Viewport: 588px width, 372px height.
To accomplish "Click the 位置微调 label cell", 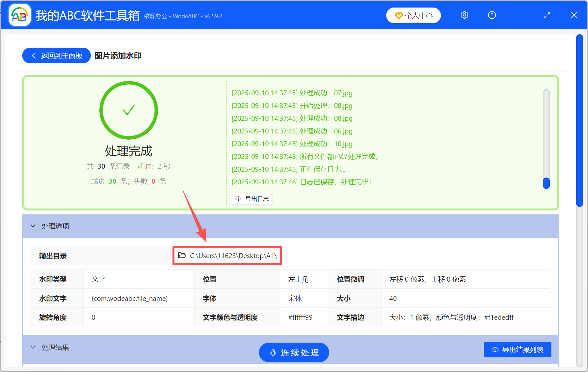I will [355, 279].
